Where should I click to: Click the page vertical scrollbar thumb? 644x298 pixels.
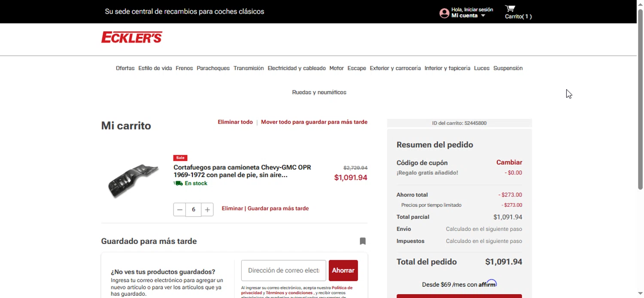click(x=640, y=99)
